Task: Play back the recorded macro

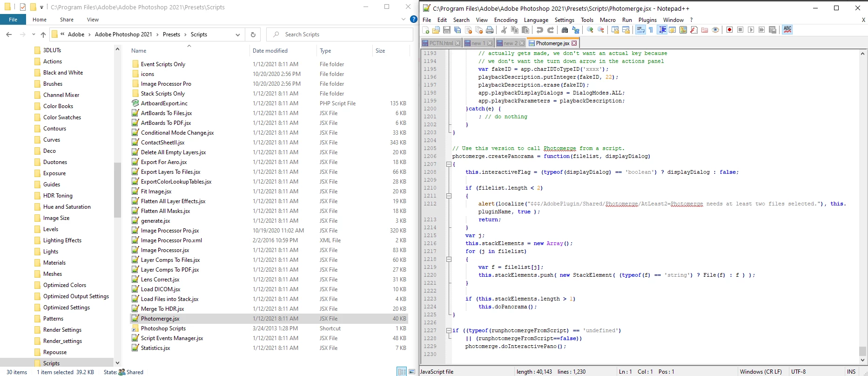Action: (x=751, y=30)
